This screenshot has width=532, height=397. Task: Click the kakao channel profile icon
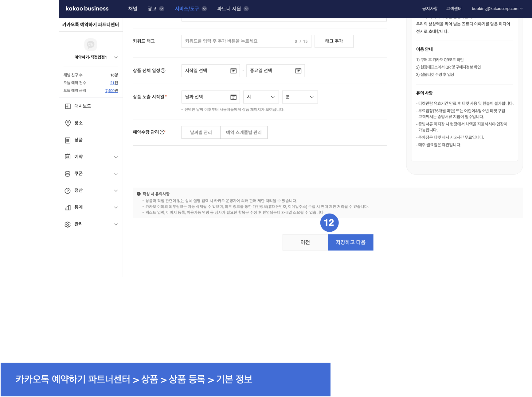coord(90,44)
